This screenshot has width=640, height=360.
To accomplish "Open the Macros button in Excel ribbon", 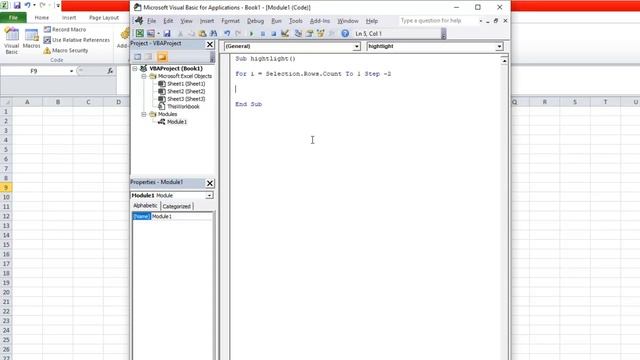I will [x=31, y=39].
